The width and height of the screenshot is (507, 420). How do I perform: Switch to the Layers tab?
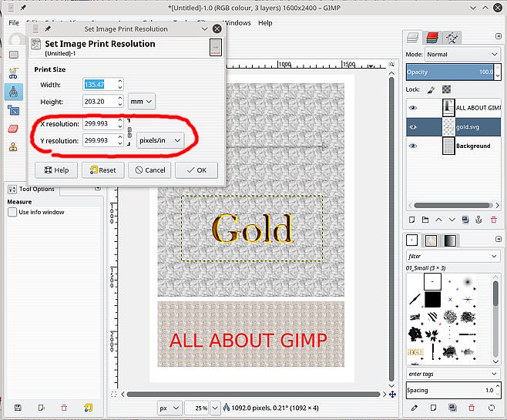coord(413,38)
